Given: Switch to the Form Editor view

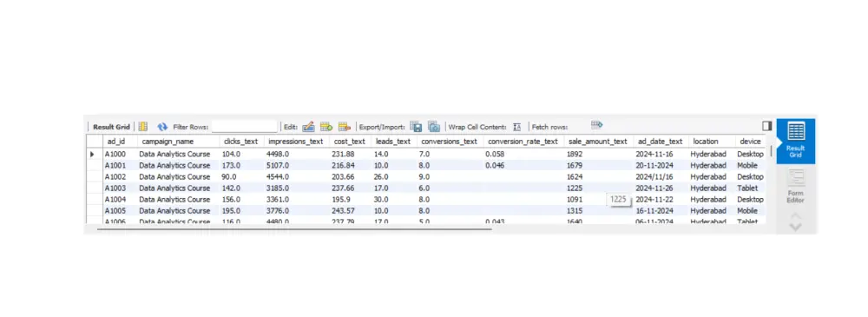Looking at the screenshot, I should 795,187.
